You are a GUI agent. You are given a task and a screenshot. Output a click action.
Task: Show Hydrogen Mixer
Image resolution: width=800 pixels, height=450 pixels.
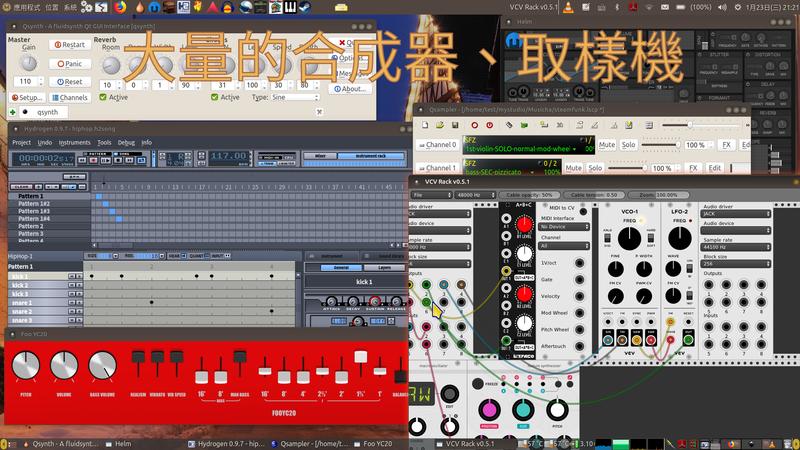click(x=320, y=156)
